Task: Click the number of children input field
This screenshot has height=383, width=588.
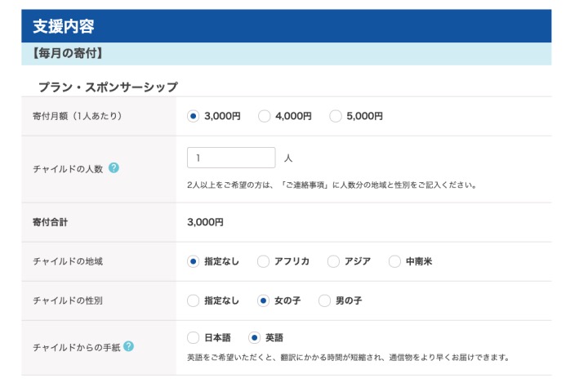Action: pos(231,158)
